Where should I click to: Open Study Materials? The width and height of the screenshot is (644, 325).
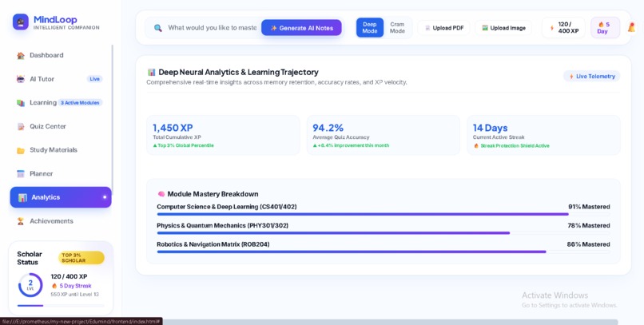tap(61, 150)
